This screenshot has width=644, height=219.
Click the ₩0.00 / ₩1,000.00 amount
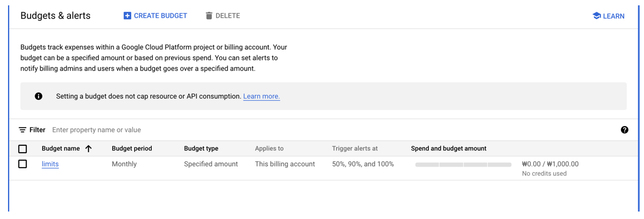point(550,164)
